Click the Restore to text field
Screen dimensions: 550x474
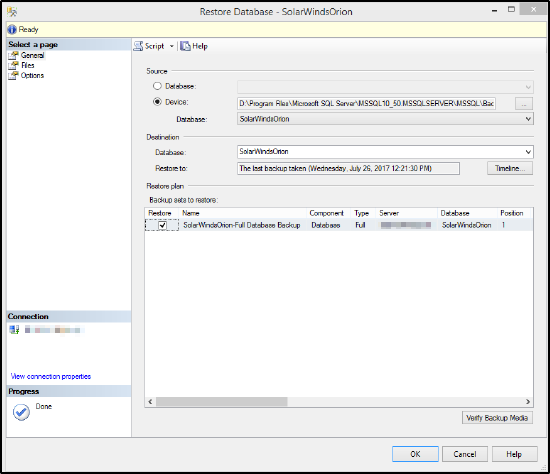click(348, 168)
